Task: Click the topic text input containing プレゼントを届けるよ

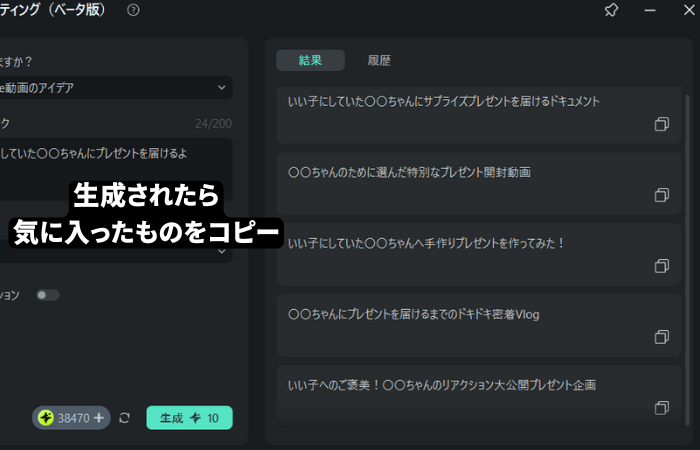Action: 115,169
